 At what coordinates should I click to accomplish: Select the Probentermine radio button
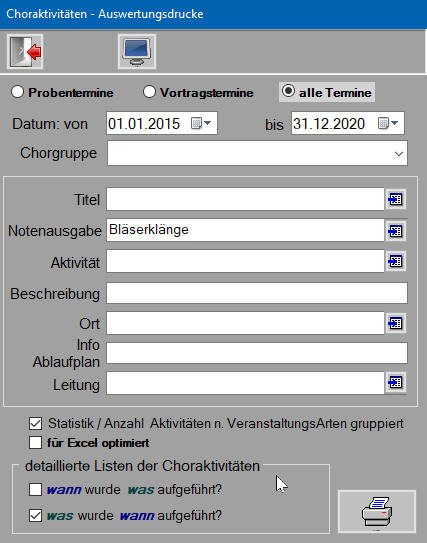tap(17, 92)
